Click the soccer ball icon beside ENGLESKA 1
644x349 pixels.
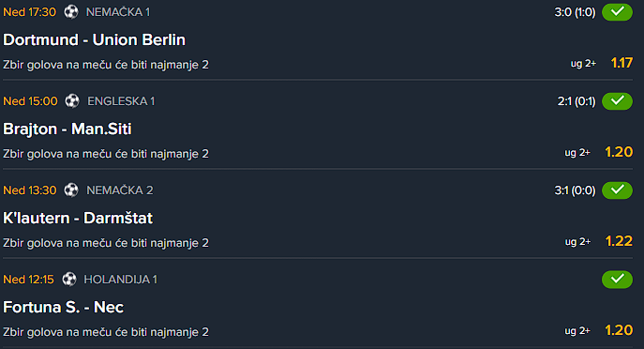pyautogui.click(x=72, y=101)
